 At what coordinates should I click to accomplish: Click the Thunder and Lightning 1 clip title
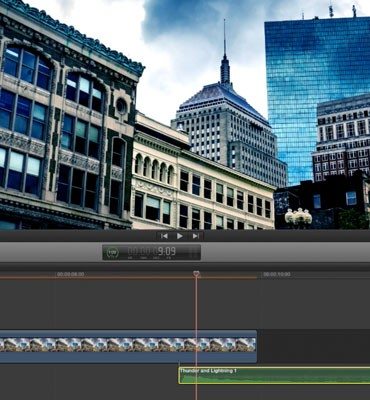coord(208,371)
